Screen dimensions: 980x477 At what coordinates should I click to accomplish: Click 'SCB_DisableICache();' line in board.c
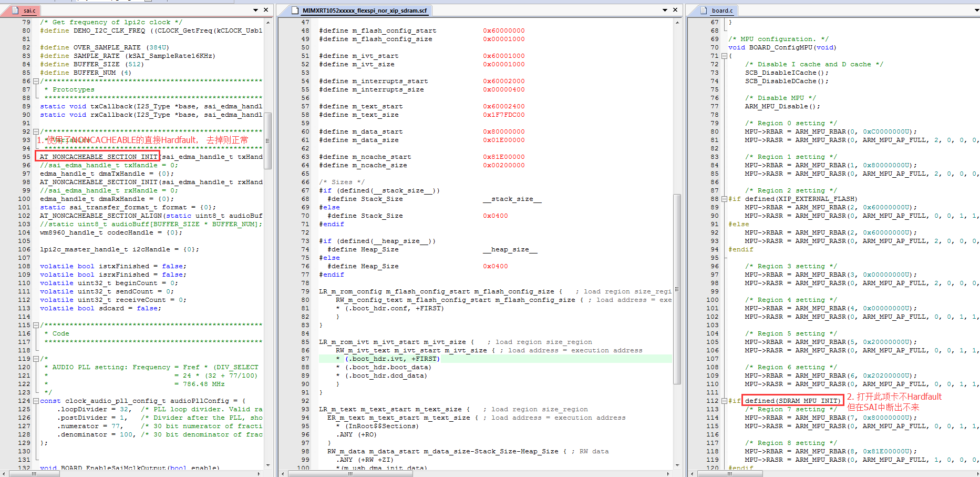click(x=787, y=73)
